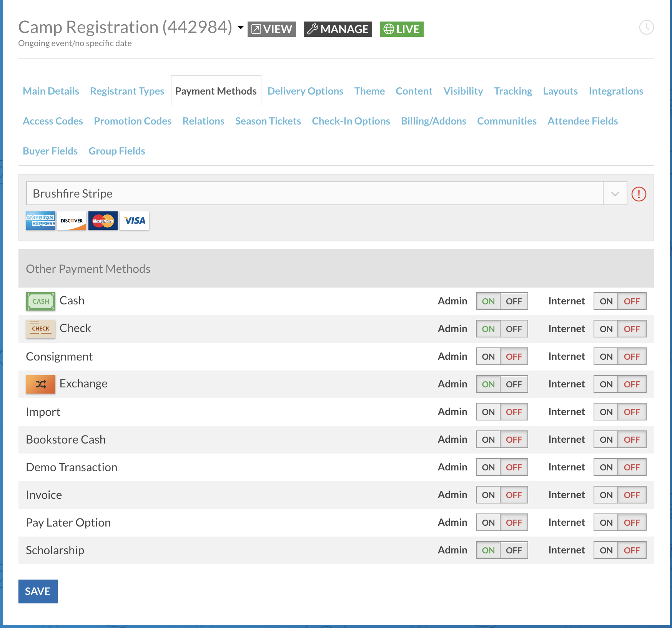Click the clock history icon top right
This screenshot has height=628, width=672.
pos(647,28)
